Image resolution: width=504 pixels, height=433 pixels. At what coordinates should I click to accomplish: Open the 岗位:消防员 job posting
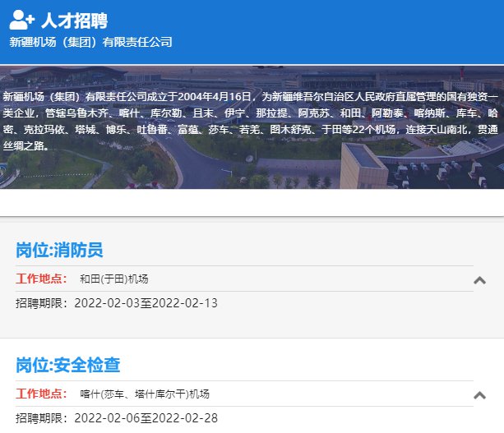click(x=59, y=250)
